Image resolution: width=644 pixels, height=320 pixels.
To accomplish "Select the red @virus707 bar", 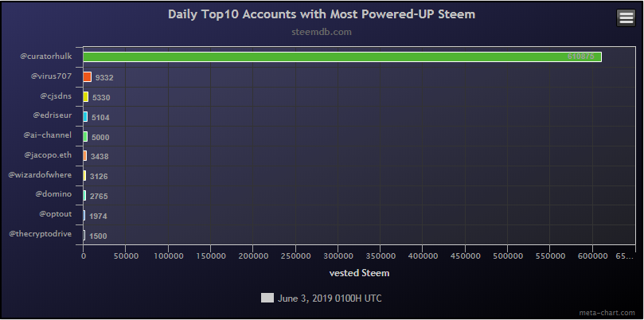I will (87, 76).
